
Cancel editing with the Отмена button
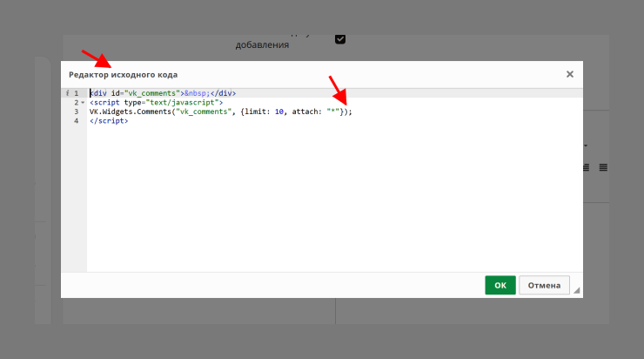coord(544,285)
